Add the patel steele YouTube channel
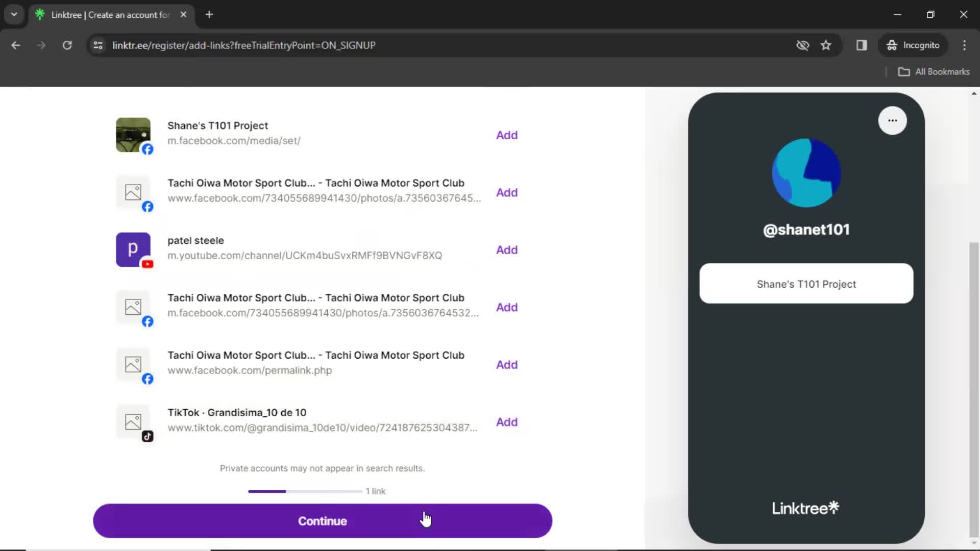The width and height of the screenshot is (980, 551). [x=507, y=250]
